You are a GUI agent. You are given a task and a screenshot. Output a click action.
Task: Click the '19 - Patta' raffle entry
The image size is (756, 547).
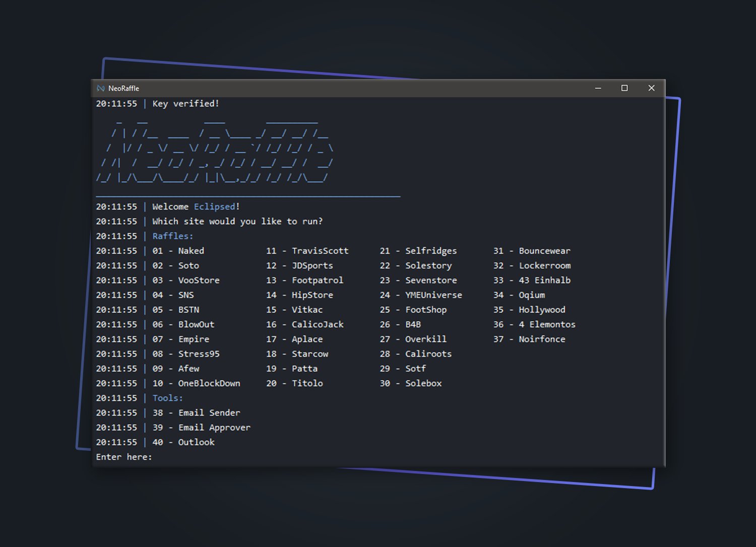292,369
